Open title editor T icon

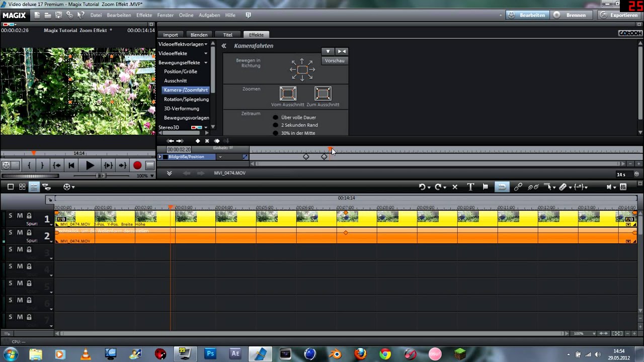[470, 187]
